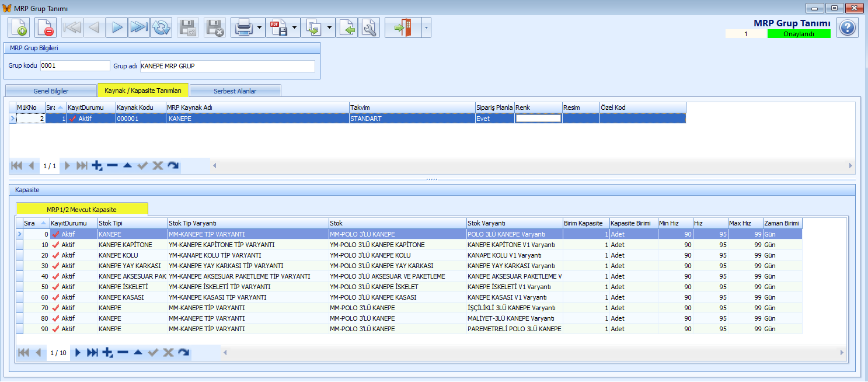Open the help question mark icon
This screenshot has width=868, height=382.
(x=848, y=27)
